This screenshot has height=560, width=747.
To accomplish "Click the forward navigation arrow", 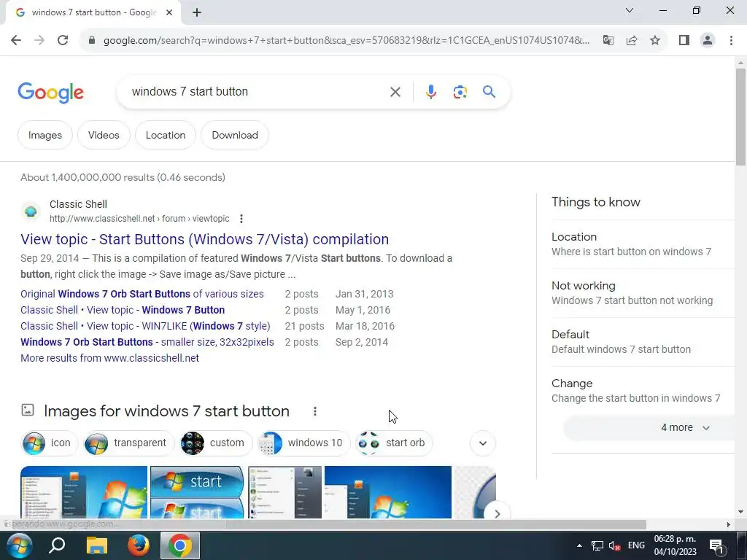I will click(x=39, y=40).
